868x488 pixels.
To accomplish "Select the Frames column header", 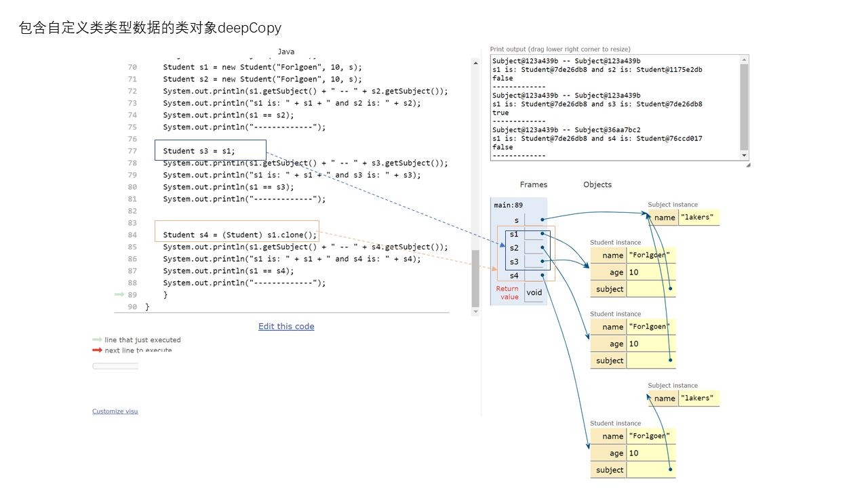I will [534, 185].
